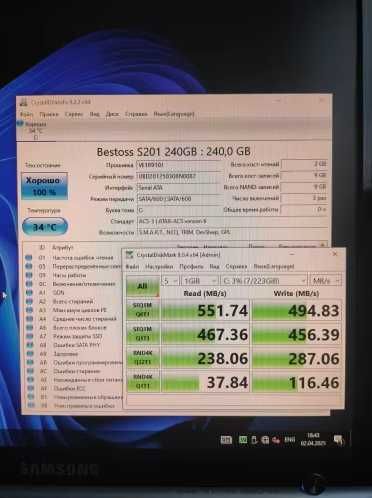Click the volume and network tray icon

pyautogui.click(x=276, y=440)
